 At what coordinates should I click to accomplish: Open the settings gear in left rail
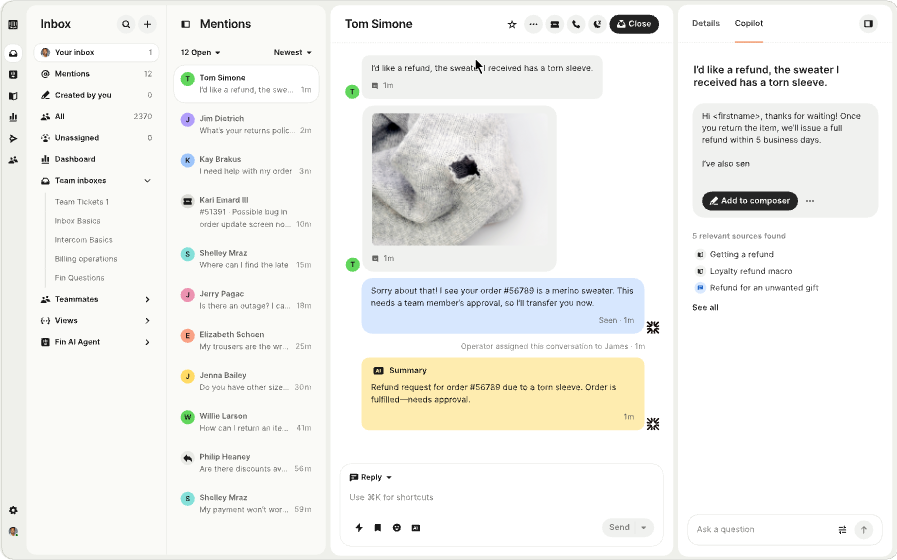[13, 510]
